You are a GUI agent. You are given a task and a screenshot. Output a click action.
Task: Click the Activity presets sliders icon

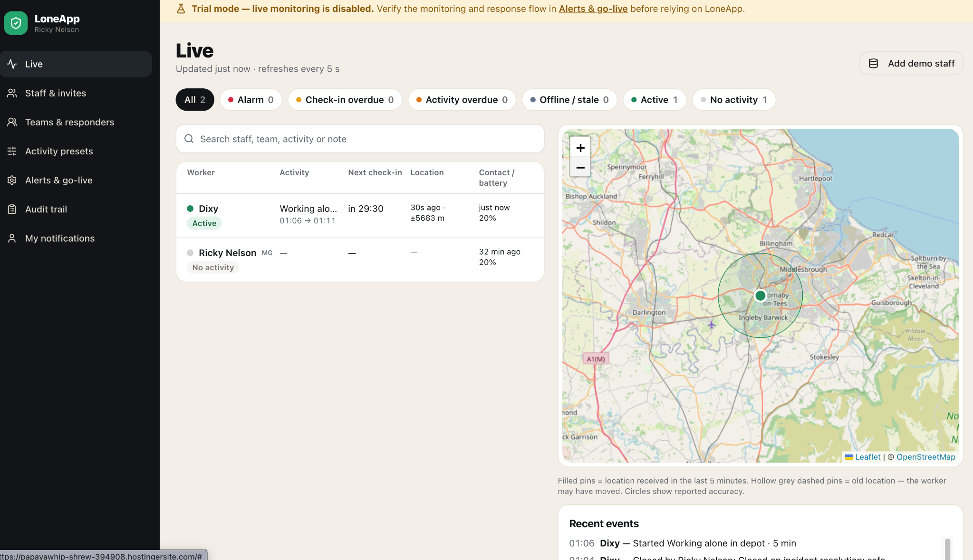coord(12,151)
